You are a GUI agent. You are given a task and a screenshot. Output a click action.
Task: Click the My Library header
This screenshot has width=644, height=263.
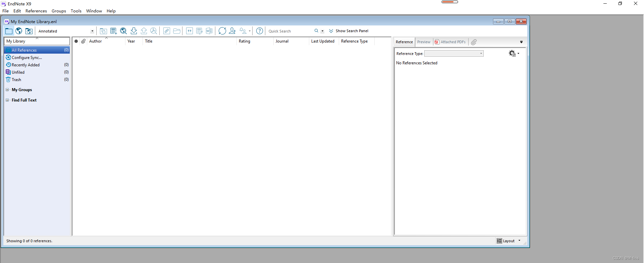[x=37, y=41]
